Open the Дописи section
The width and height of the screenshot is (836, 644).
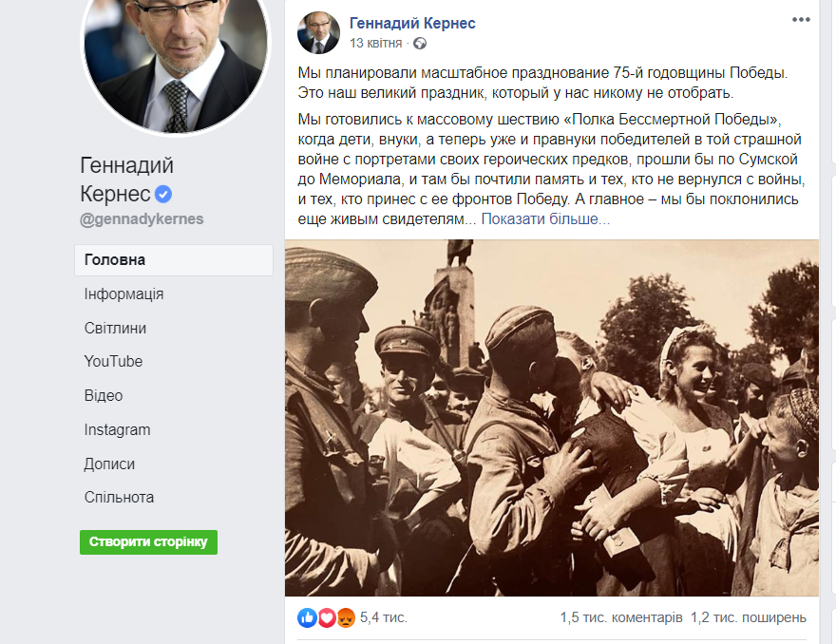109,464
